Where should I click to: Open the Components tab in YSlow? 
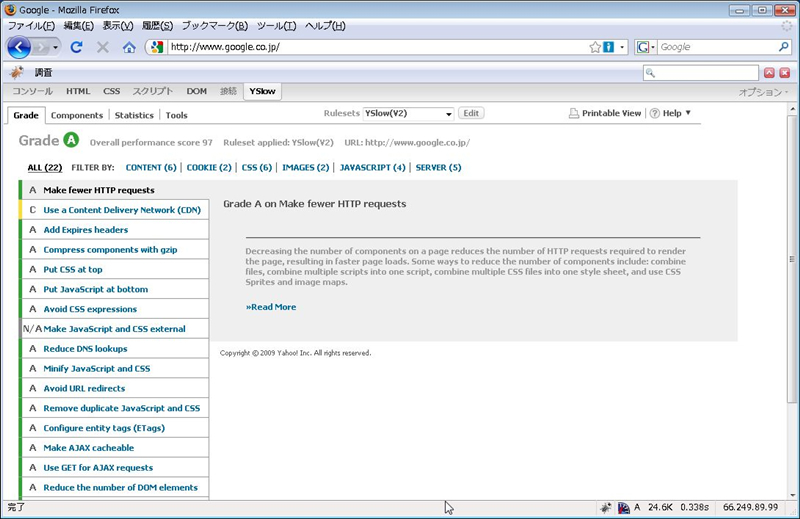tap(77, 115)
